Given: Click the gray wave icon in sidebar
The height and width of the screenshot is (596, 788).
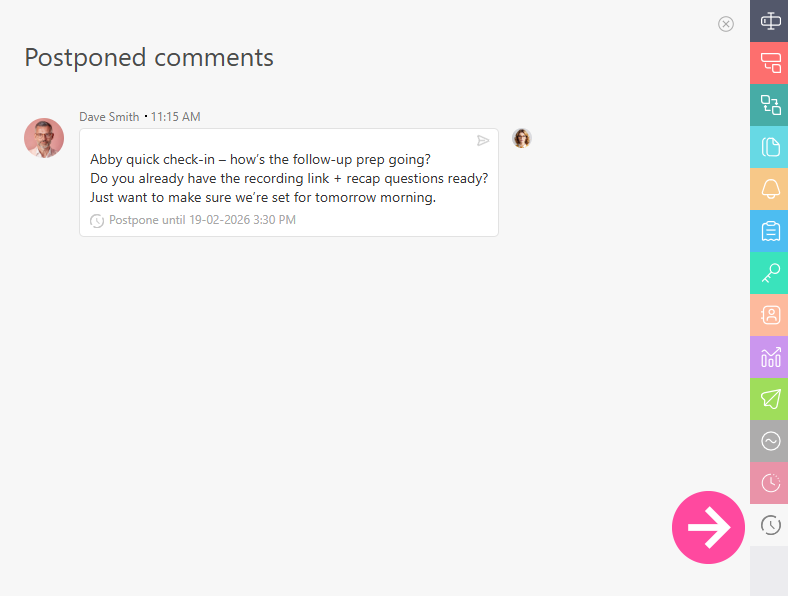Looking at the screenshot, I should click(x=770, y=441).
